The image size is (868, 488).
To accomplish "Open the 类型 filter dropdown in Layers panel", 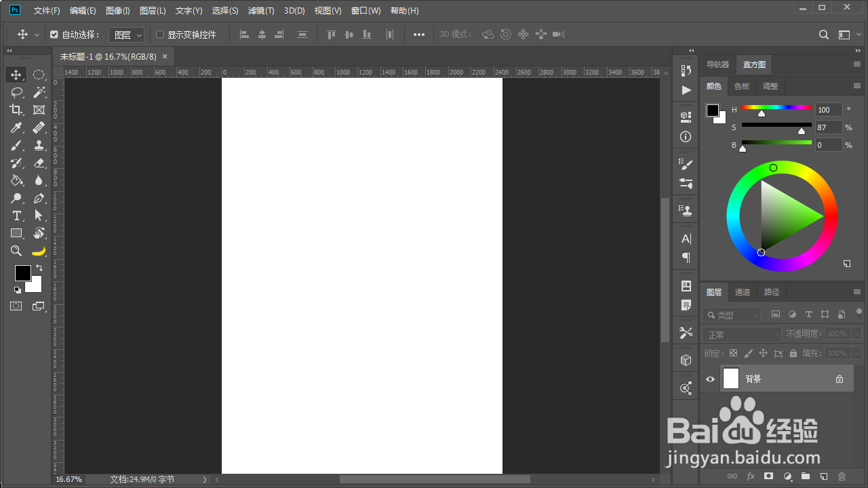I will (731, 314).
